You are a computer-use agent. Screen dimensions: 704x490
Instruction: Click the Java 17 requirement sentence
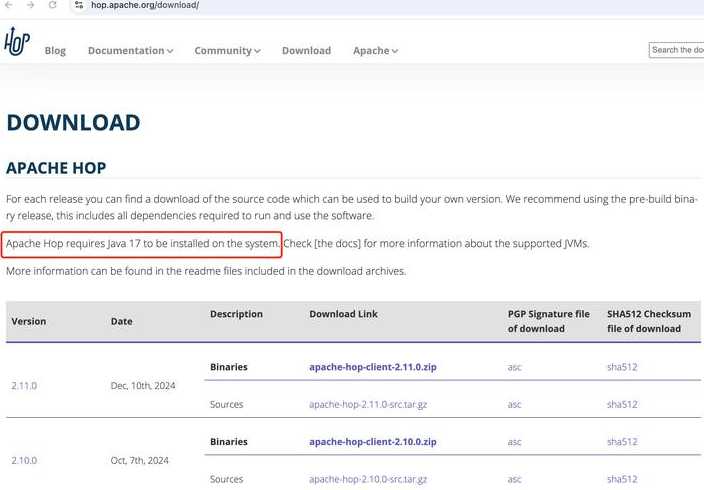coord(142,243)
